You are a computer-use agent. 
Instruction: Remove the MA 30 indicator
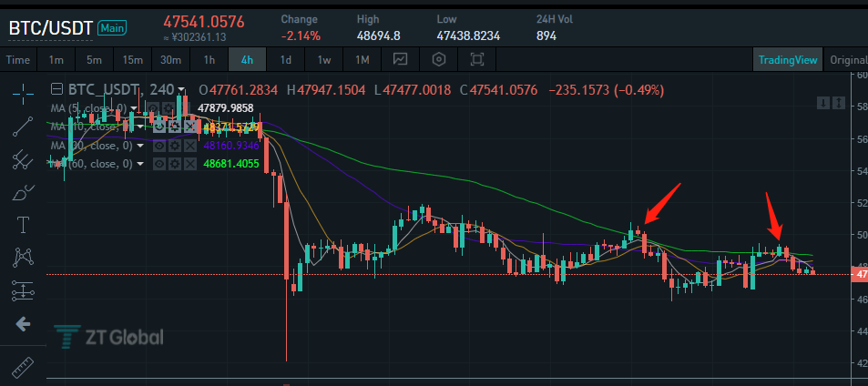189,146
